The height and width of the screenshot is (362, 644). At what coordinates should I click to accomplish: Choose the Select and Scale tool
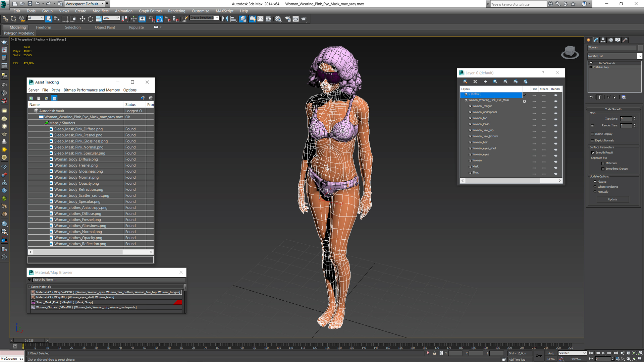click(x=99, y=19)
